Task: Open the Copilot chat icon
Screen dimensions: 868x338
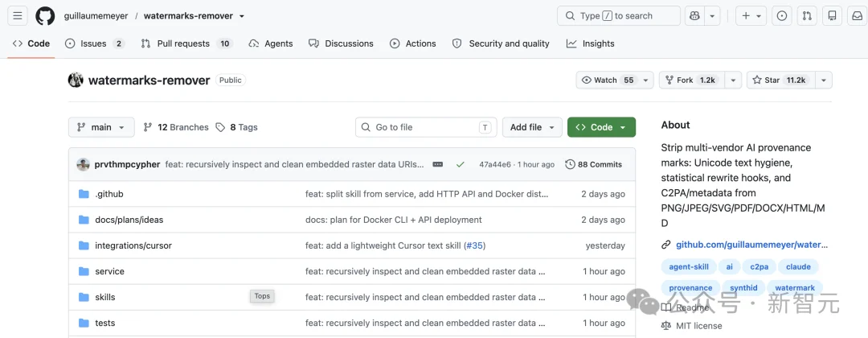Action: coord(694,16)
